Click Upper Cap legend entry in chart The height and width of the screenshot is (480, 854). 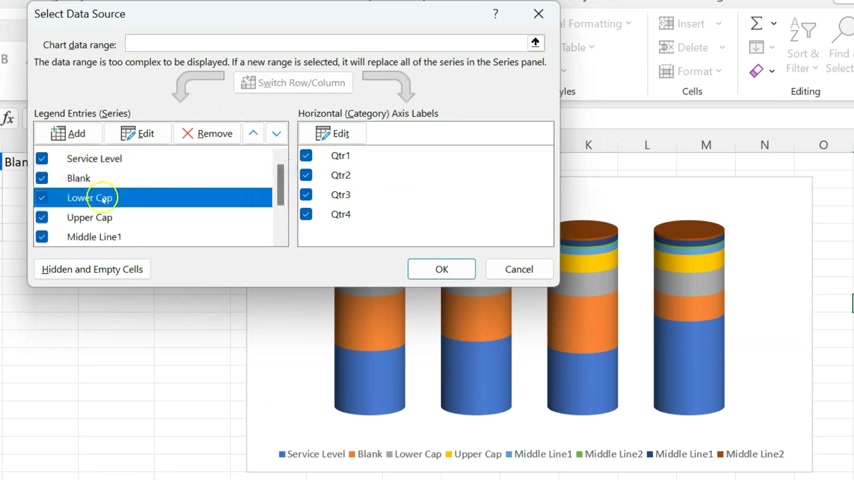473,454
